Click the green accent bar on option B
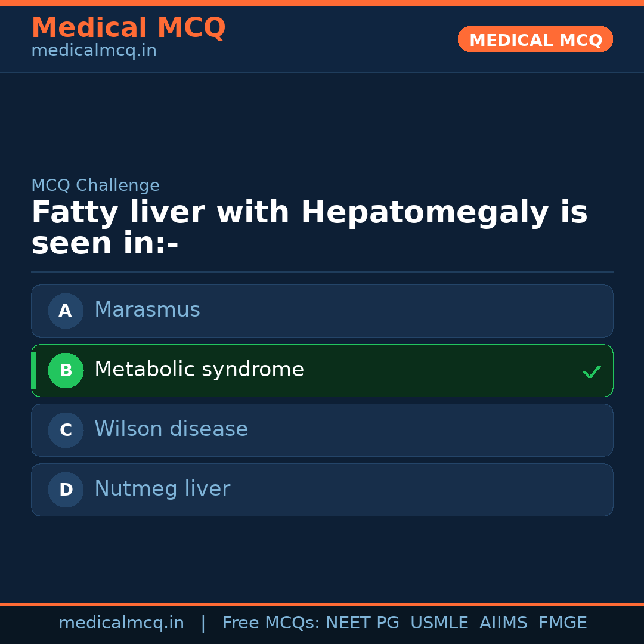This screenshot has width=644, height=644. tap(33, 370)
